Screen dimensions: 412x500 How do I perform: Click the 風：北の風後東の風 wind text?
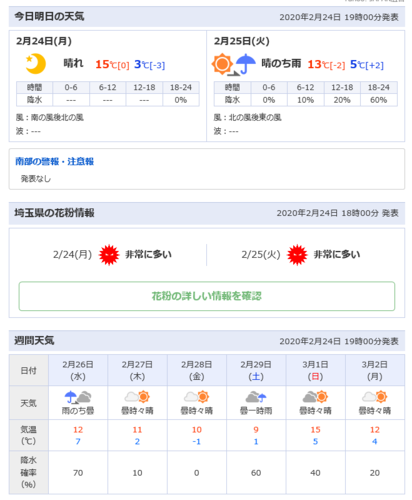(x=247, y=118)
